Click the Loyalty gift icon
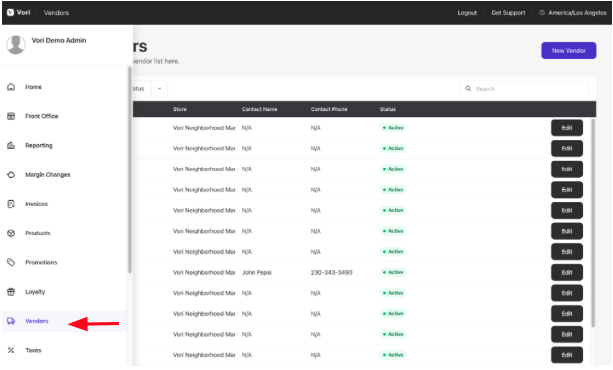 click(11, 292)
